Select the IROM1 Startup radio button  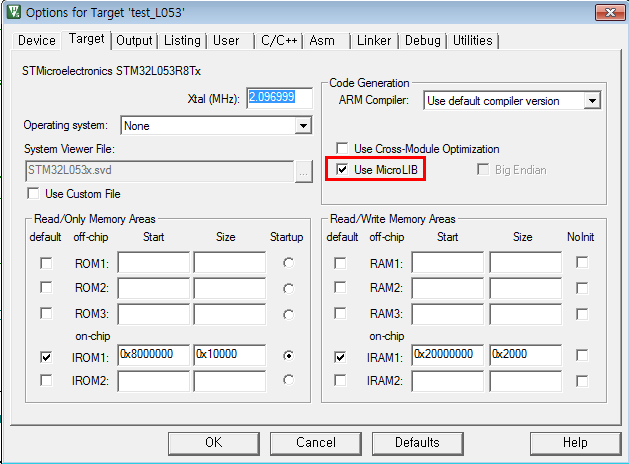(x=288, y=355)
